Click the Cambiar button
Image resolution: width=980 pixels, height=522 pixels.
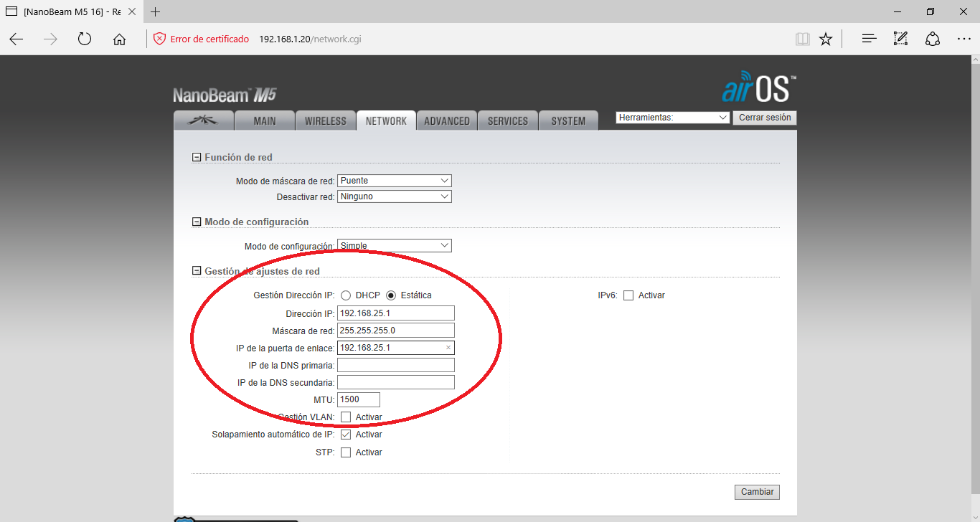[x=757, y=492]
